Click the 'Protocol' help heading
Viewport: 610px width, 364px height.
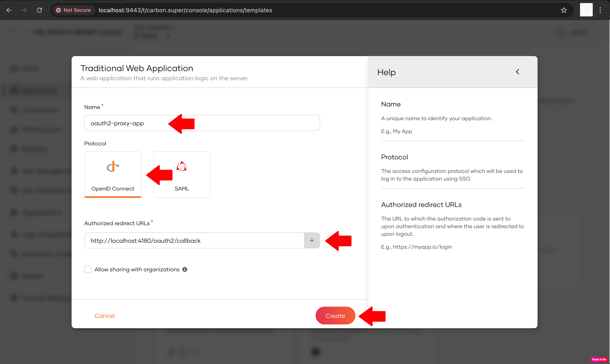[x=394, y=157]
